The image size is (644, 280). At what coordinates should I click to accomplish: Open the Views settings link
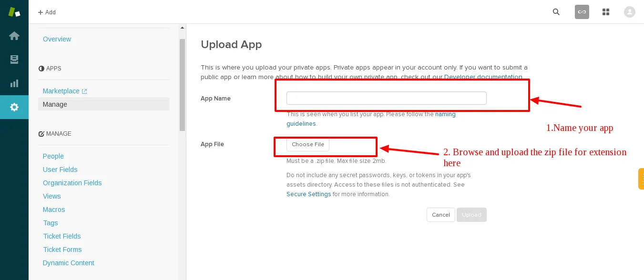tap(52, 196)
